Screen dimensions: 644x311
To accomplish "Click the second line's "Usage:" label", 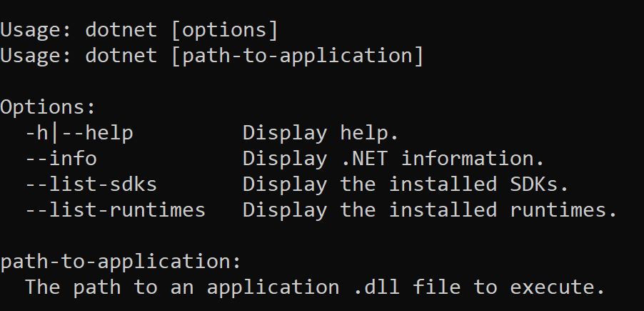I will tap(36, 56).
